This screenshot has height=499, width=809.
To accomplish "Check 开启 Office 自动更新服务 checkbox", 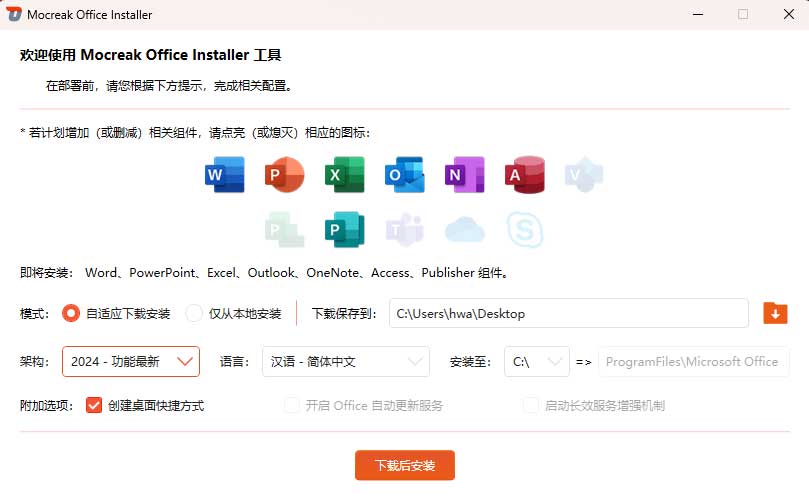I will click(x=292, y=406).
